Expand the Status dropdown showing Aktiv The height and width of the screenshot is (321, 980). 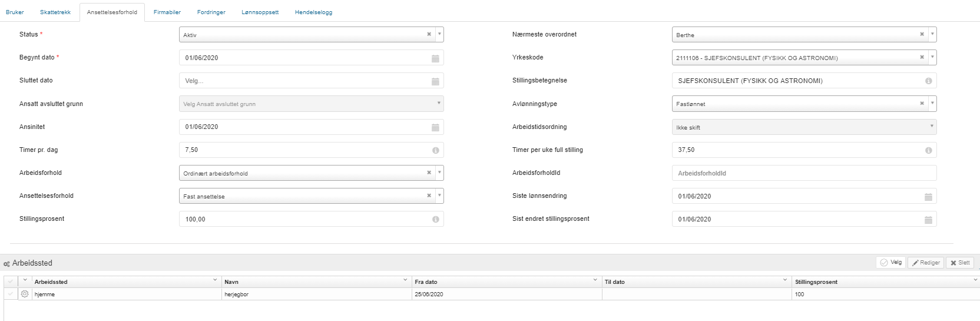pos(439,34)
